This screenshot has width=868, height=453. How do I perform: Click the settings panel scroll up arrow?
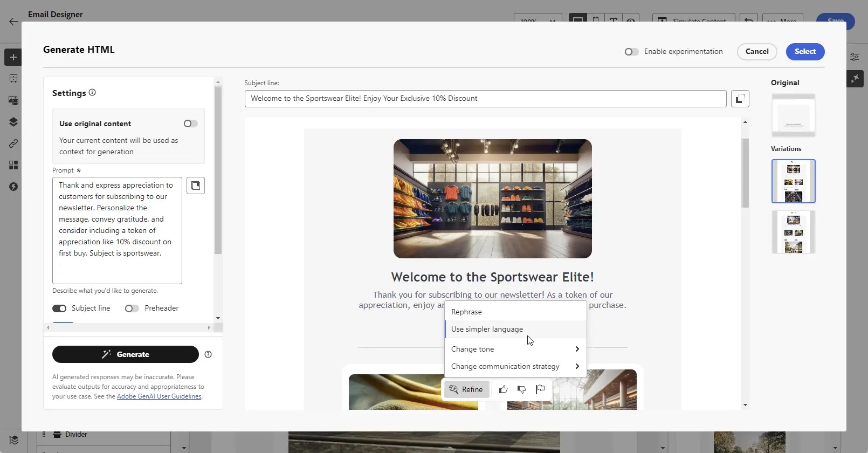218,83
